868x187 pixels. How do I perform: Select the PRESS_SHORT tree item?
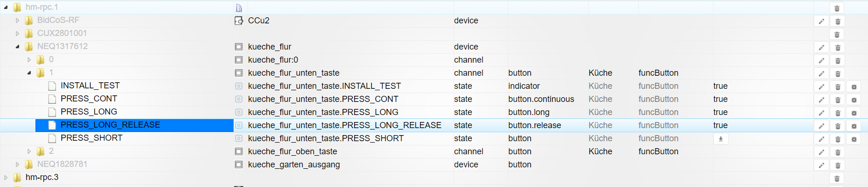click(x=92, y=138)
